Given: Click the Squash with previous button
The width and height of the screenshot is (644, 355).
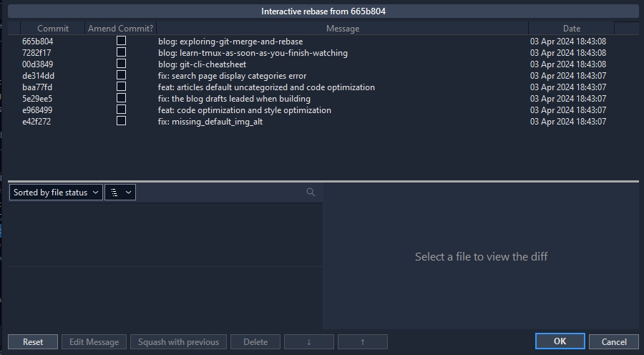Looking at the screenshot, I should [x=178, y=341].
